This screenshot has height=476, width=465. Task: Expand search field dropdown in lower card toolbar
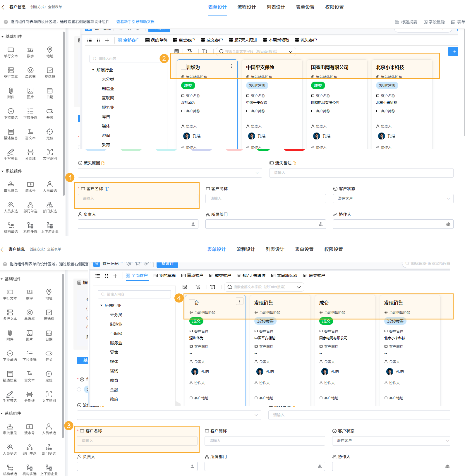299,287
